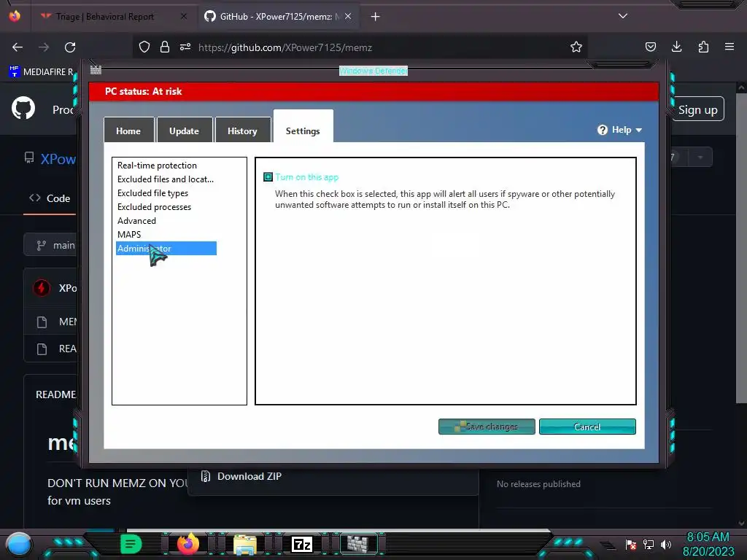Viewport: 747px width, 560px height.
Task: Close the GitHub memz tab
Action: coord(348,17)
